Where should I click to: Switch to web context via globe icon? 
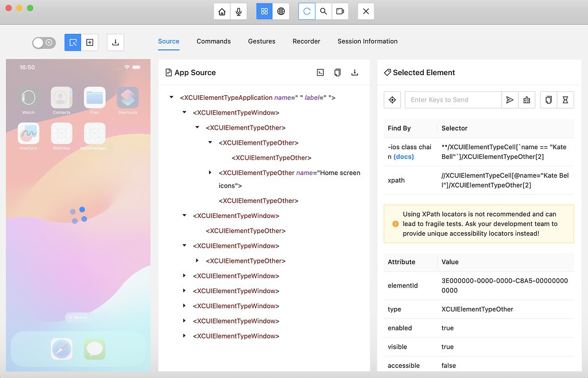281,11
